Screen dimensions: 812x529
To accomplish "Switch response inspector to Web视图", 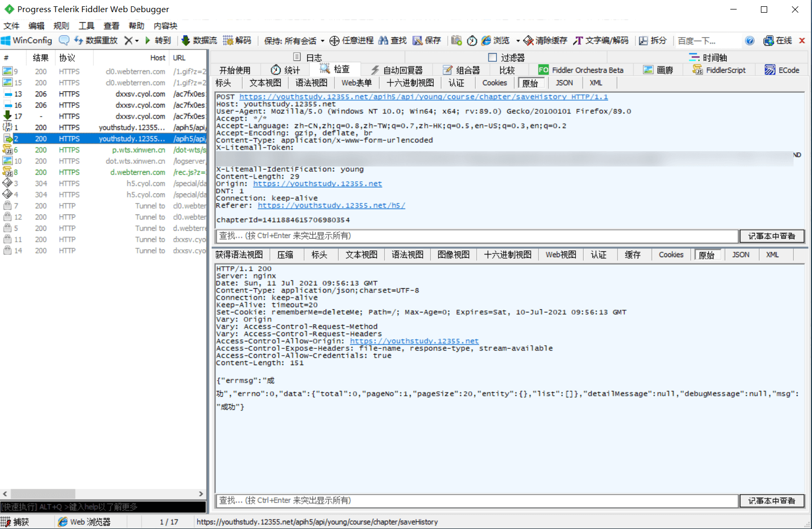I will [x=561, y=254].
